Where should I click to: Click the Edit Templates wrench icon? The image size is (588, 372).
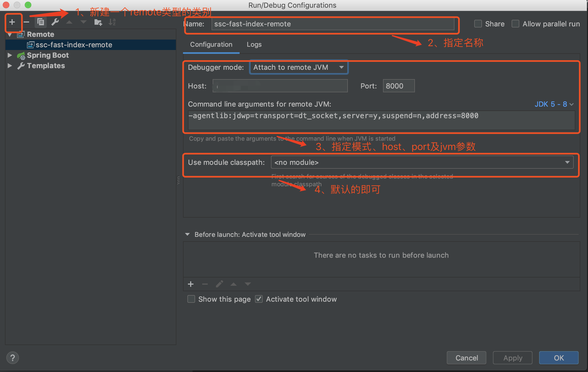pyautogui.click(x=55, y=22)
